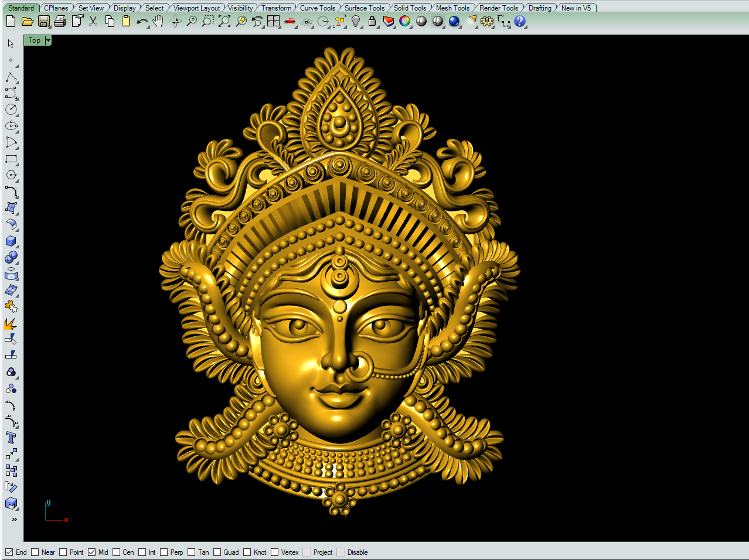This screenshot has width=749, height=560.
Task: Open the color wheel properties icon
Action: tap(405, 22)
